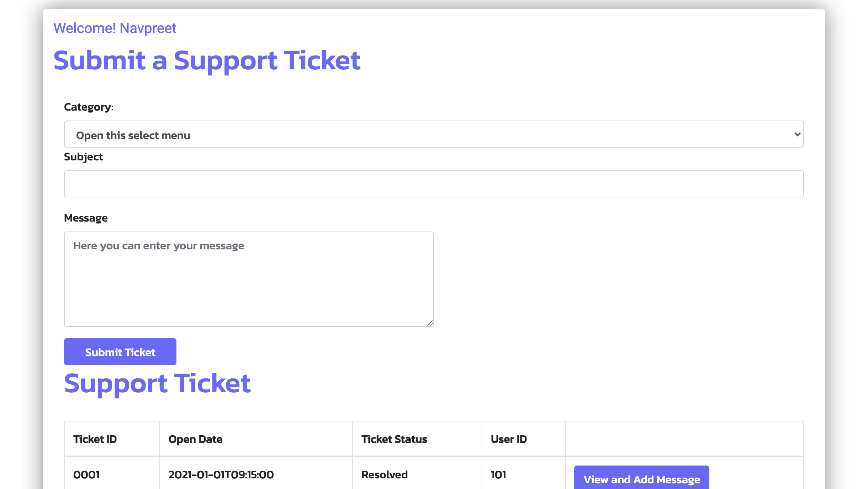868x489 pixels.
Task: Click the Category label above the dropdown
Action: coord(89,107)
